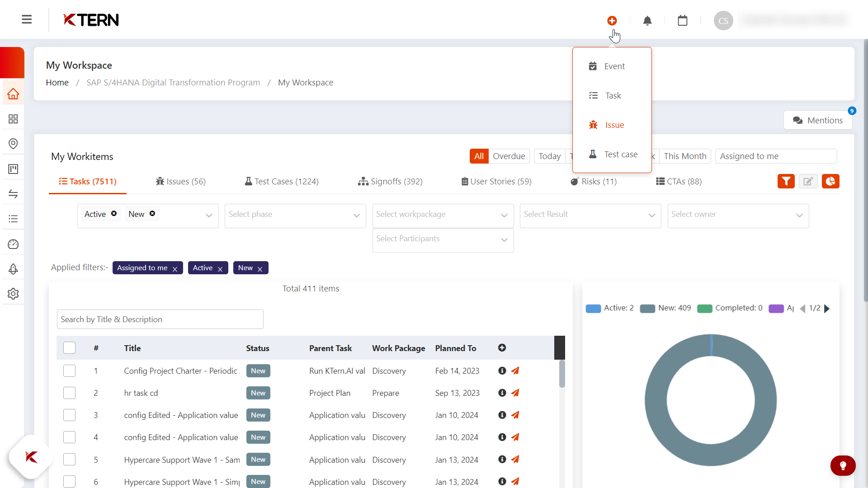Open the dashboard grid sidebar icon

13,119
